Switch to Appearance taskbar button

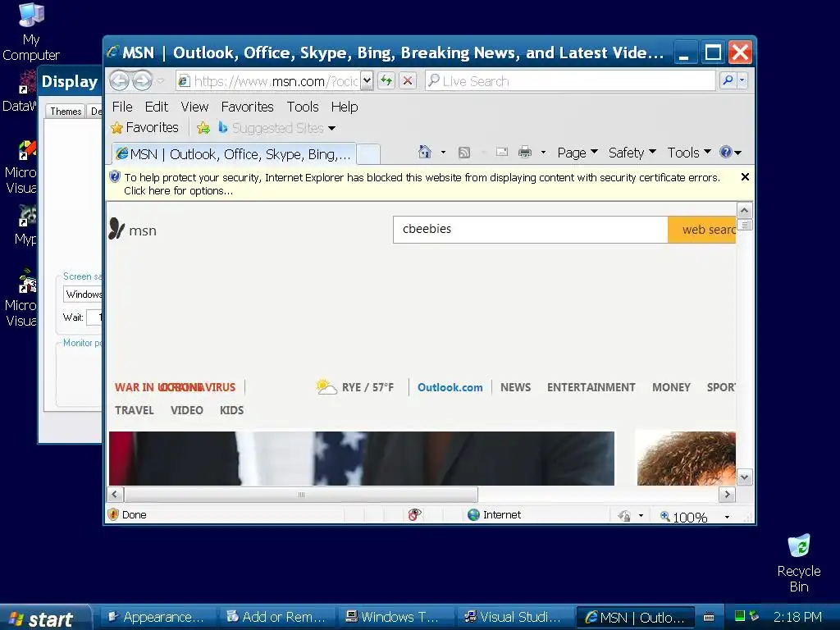click(157, 617)
